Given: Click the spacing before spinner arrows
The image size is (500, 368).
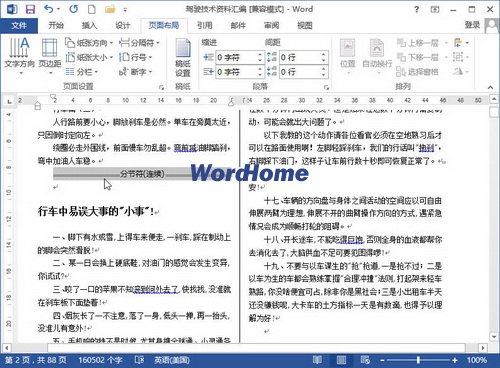Looking at the screenshot, I should tap(324, 57).
